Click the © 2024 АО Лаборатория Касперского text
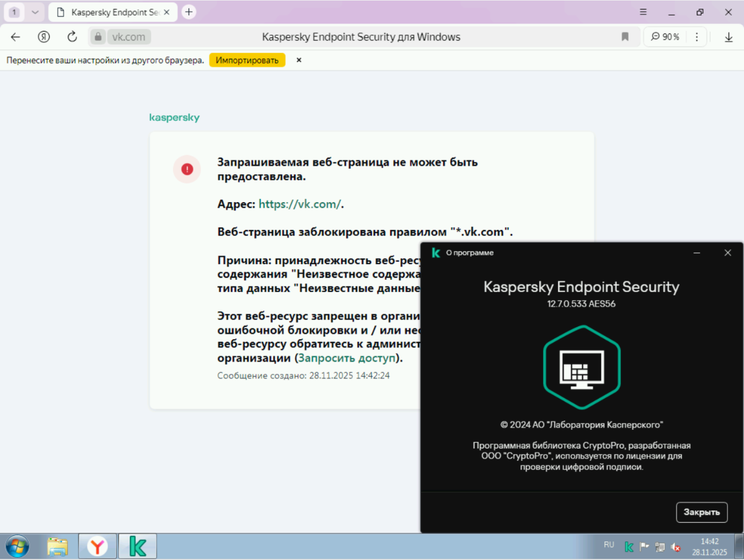Viewport: 744px width, 560px height. [x=582, y=425]
